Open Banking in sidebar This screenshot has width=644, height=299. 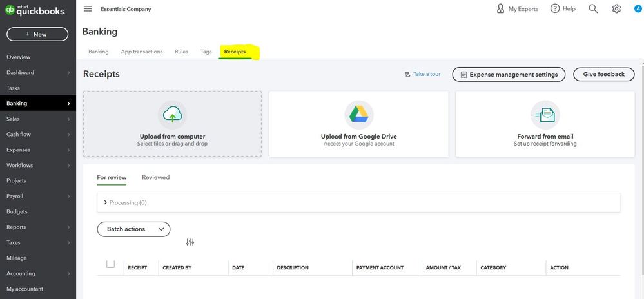(x=38, y=104)
